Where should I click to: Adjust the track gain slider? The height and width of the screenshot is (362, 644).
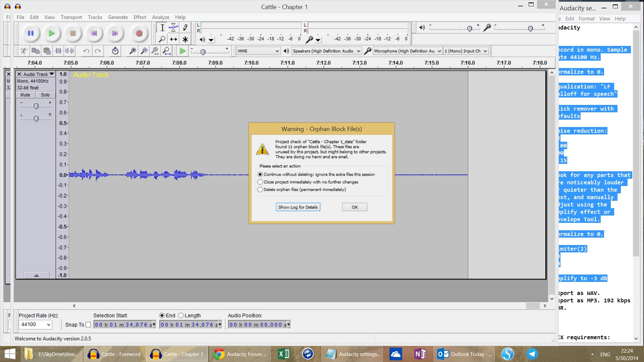[36, 106]
